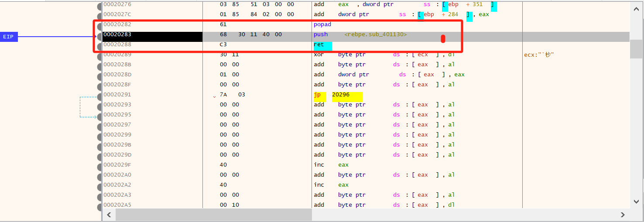Click the vertical scrollbar down arrow
This screenshot has width=644, height=222.
(636, 201)
